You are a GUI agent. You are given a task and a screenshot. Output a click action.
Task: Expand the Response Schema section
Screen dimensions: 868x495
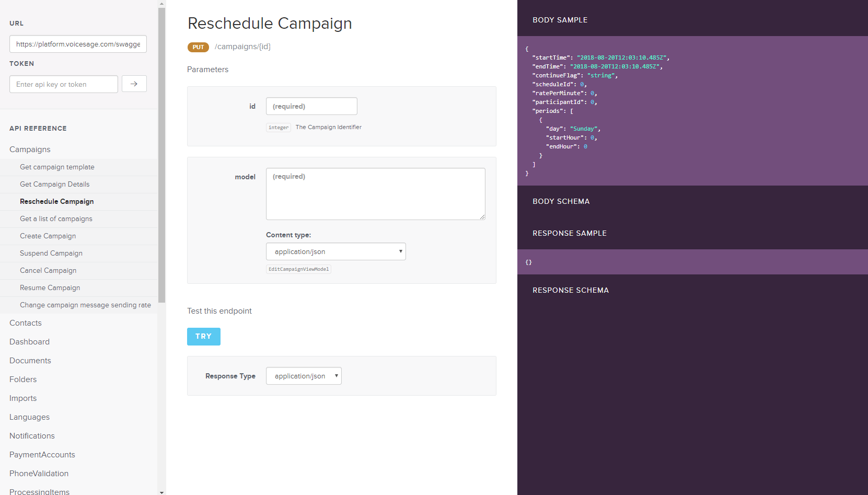pos(571,290)
